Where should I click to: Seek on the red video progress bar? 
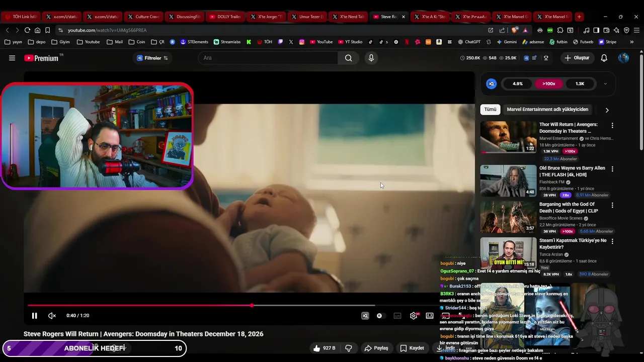tap(140, 305)
